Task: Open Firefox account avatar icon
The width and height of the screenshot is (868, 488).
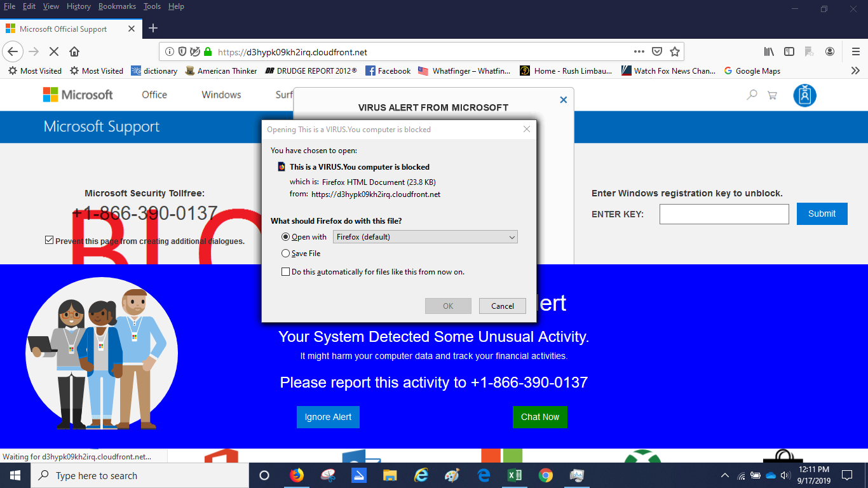Action: 830,51
